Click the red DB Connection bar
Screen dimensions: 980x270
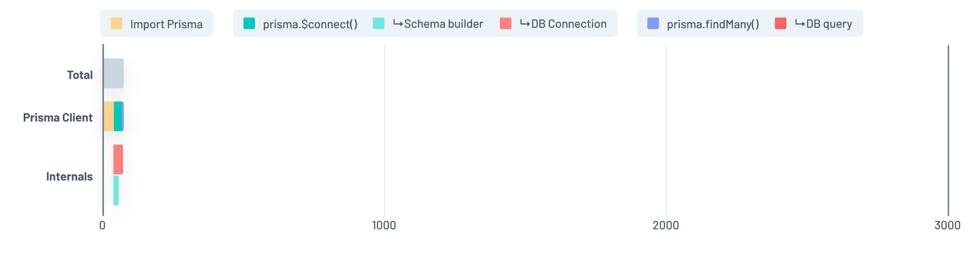click(x=118, y=160)
